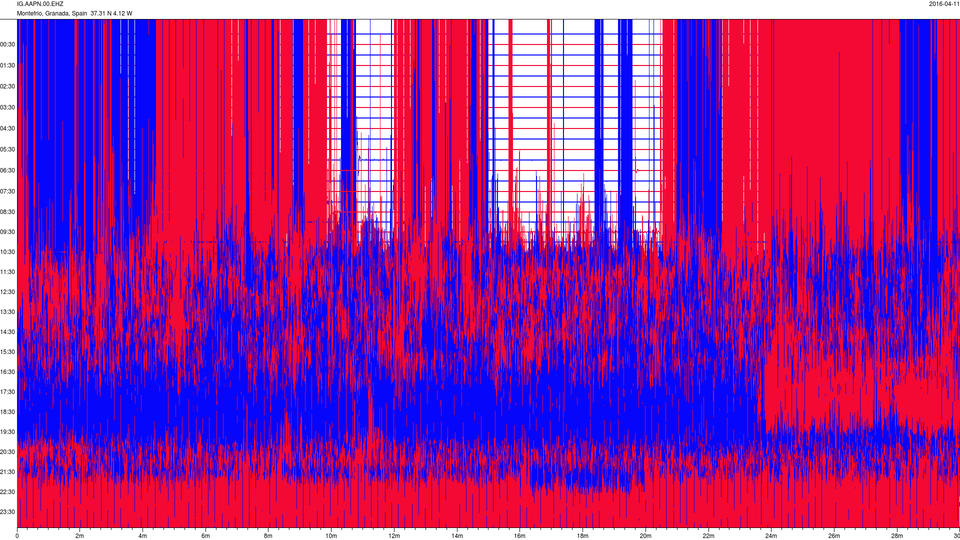960x540 pixels.
Task: Select the 07:30 time row label
Action: 7,192
